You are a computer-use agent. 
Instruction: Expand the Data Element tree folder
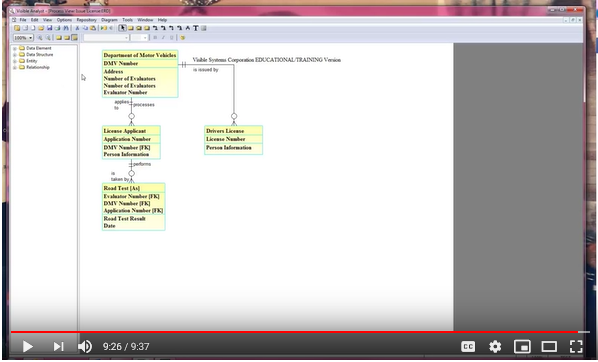tap(15, 48)
